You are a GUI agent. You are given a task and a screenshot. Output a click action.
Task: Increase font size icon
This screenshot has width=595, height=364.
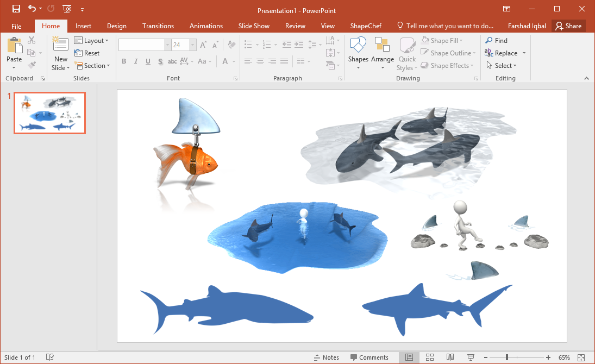pos(203,45)
